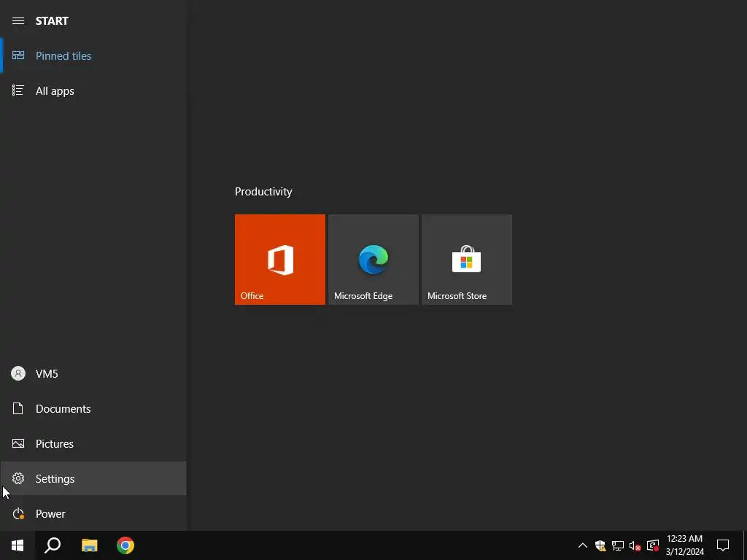Collapse the START hamburger menu
Screen dimensions: 747x560
[18, 21]
